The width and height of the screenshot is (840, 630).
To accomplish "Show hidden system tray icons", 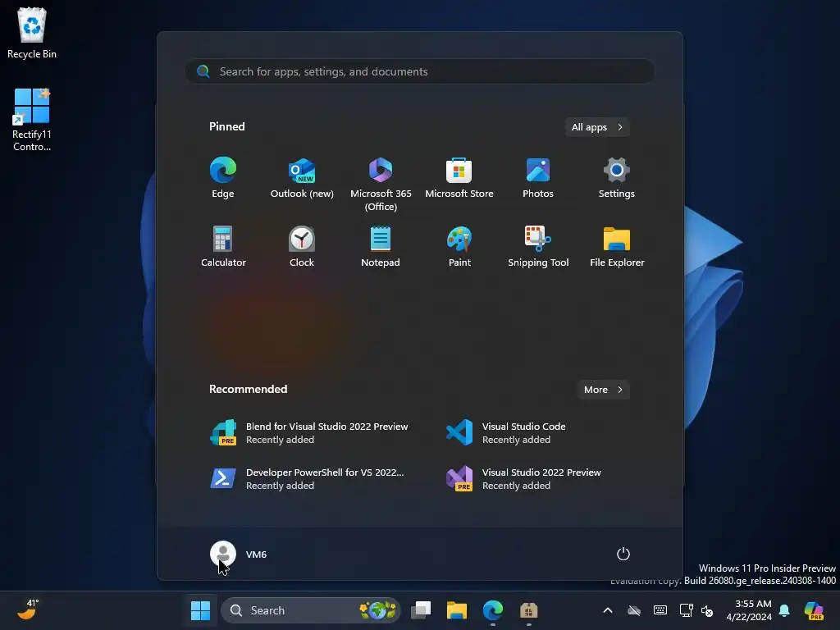I will pyautogui.click(x=608, y=610).
